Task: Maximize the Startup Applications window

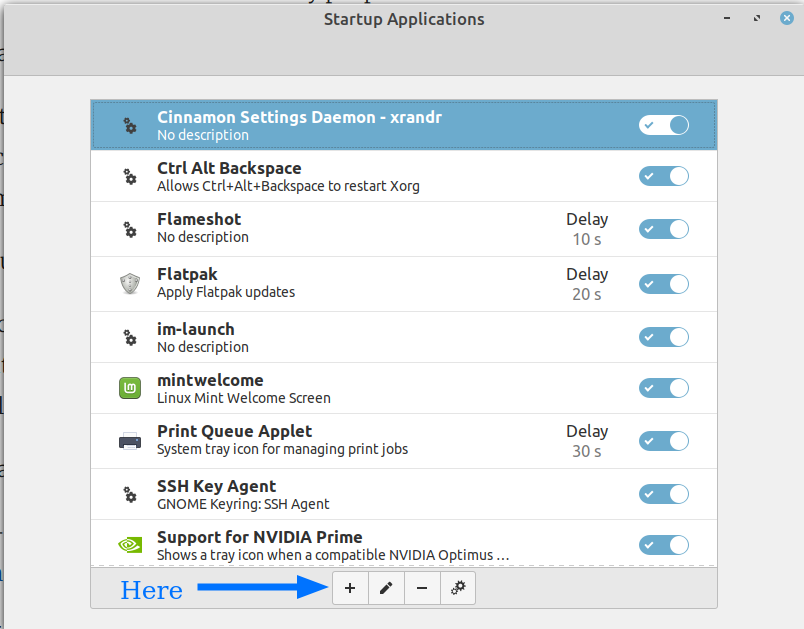Action: [x=757, y=18]
